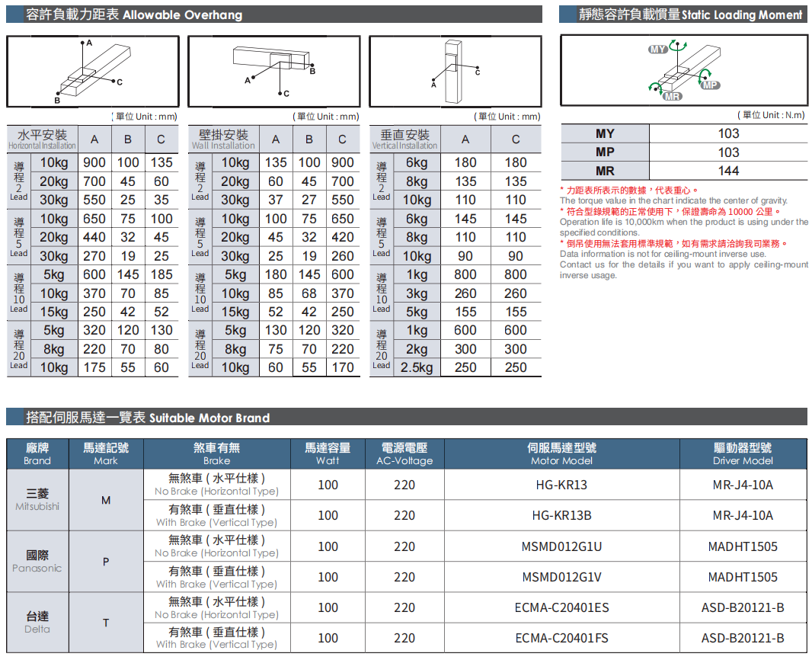The width and height of the screenshot is (812, 660).
Task: Click the Mitsubishi brand cell
Action: [x=37, y=500]
